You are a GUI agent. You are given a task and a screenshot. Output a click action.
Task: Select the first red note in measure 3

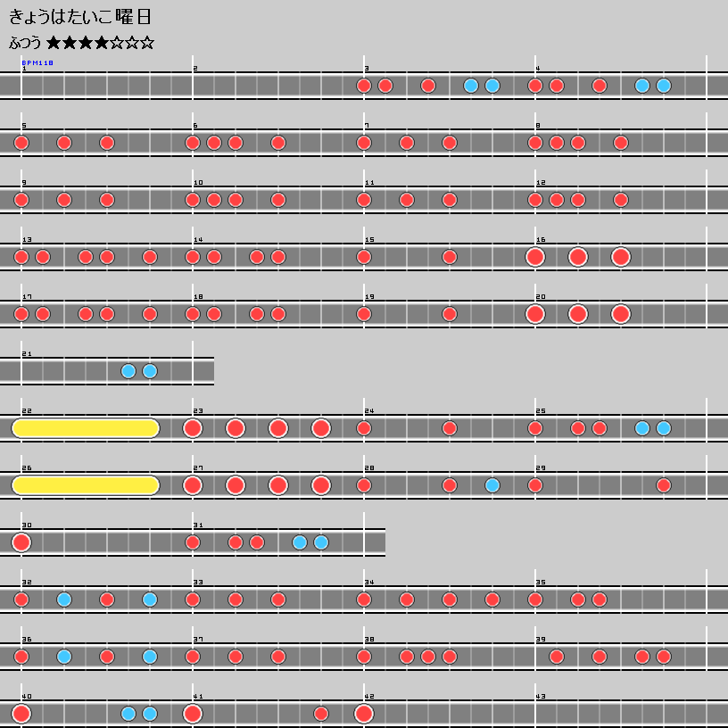coord(364,86)
